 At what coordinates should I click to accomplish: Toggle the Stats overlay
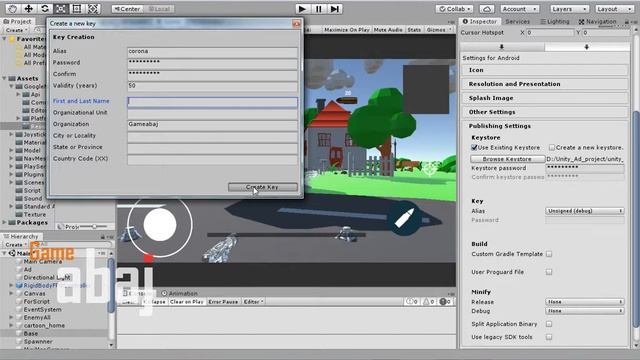click(414, 30)
